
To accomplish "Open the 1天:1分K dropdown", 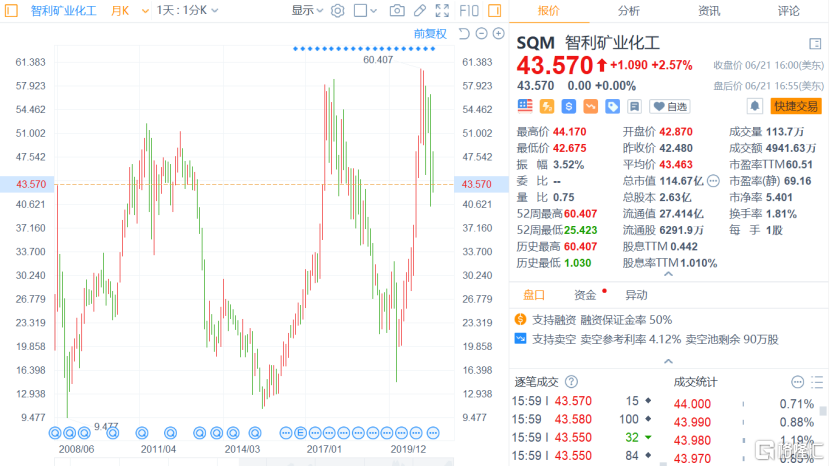I will (x=187, y=10).
